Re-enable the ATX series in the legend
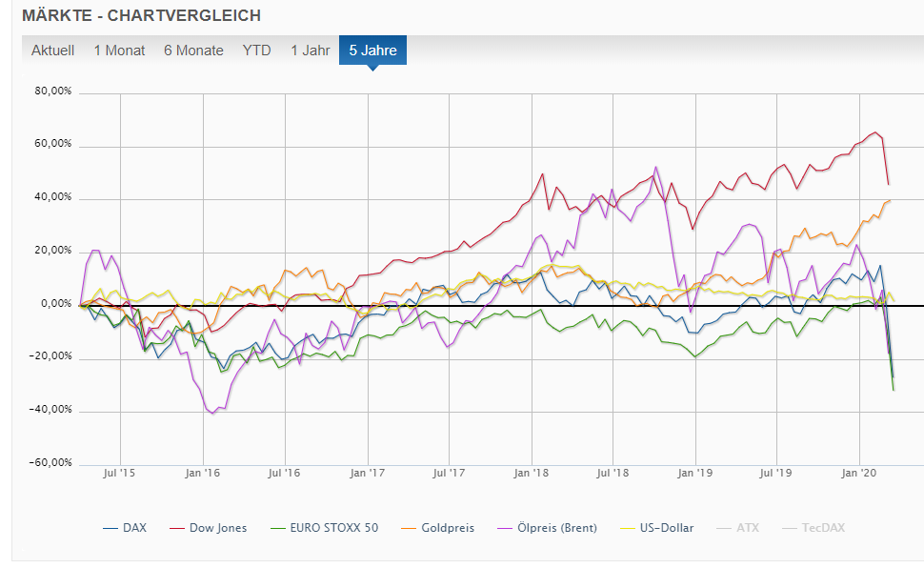The width and height of the screenshot is (924, 568). tap(747, 527)
